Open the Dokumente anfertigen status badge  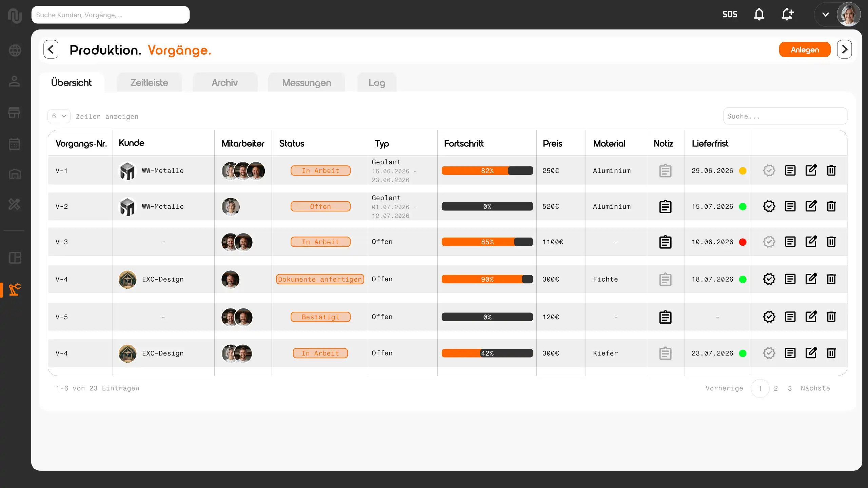(320, 279)
